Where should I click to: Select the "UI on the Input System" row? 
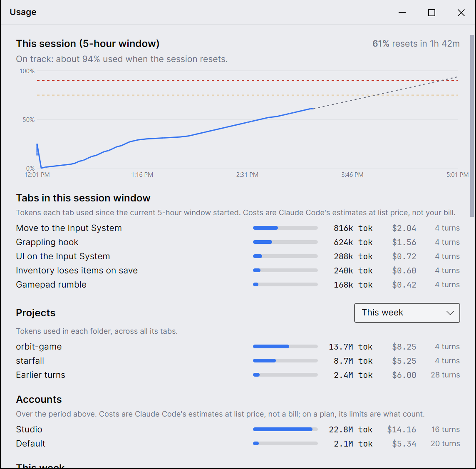238,256
